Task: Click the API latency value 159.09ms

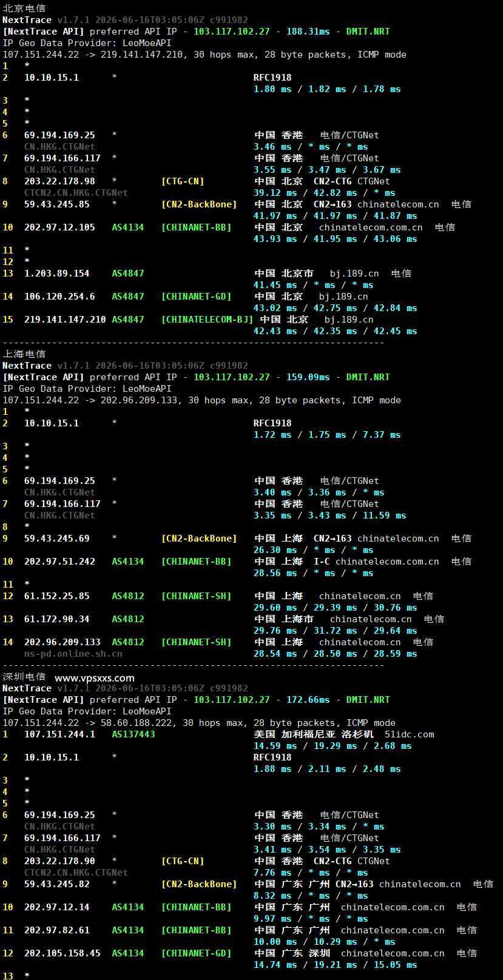Action: [x=308, y=377]
